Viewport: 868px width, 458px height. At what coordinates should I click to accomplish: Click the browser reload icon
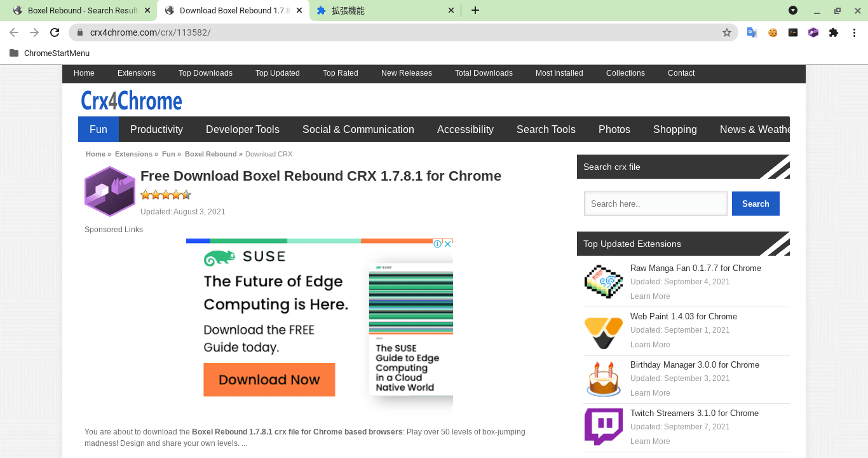[55, 32]
